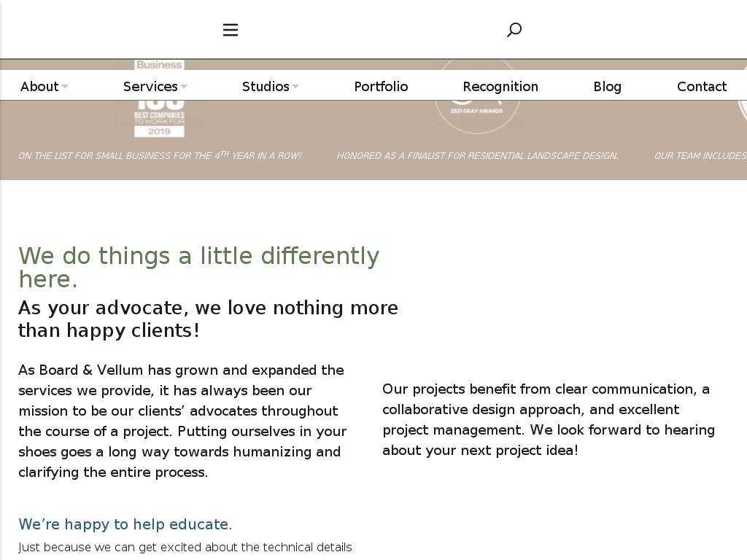Click the 'Our team includes' caption
The width and height of the screenshot is (747, 560).
pyautogui.click(x=700, y=155)
